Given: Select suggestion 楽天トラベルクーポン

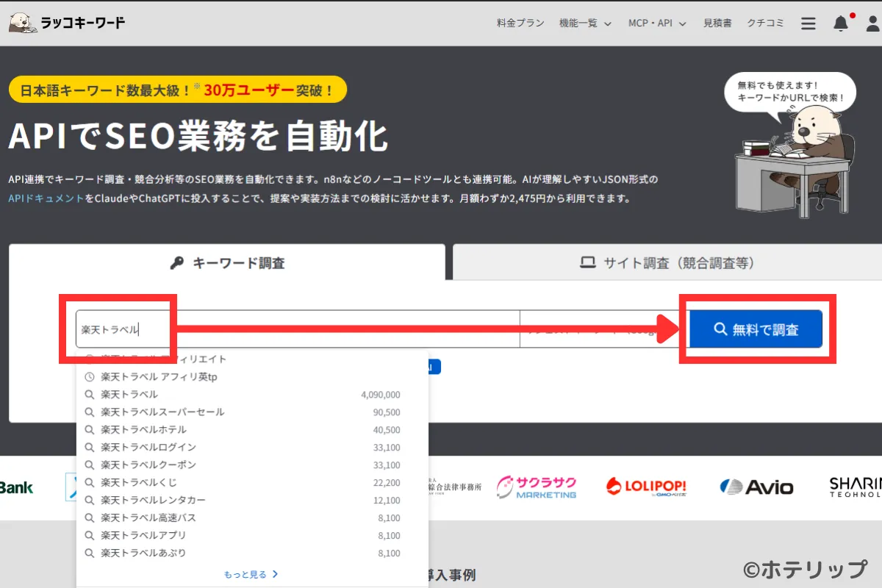Looking at the screenshot, I should click(252, 465).
